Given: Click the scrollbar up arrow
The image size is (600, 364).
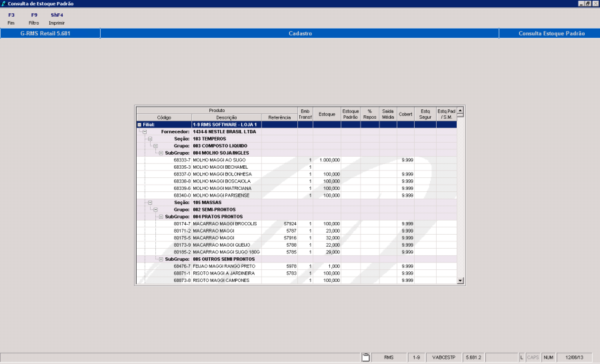Looking at the screenshot, I should click(x=460, y=110).
